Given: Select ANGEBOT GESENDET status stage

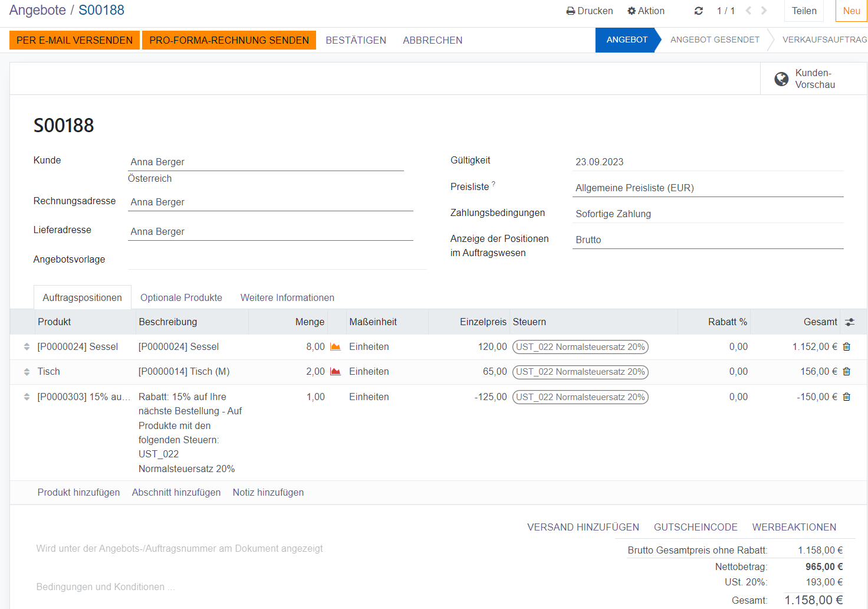Looking at the screenshot, I should (x=715, y=40).
